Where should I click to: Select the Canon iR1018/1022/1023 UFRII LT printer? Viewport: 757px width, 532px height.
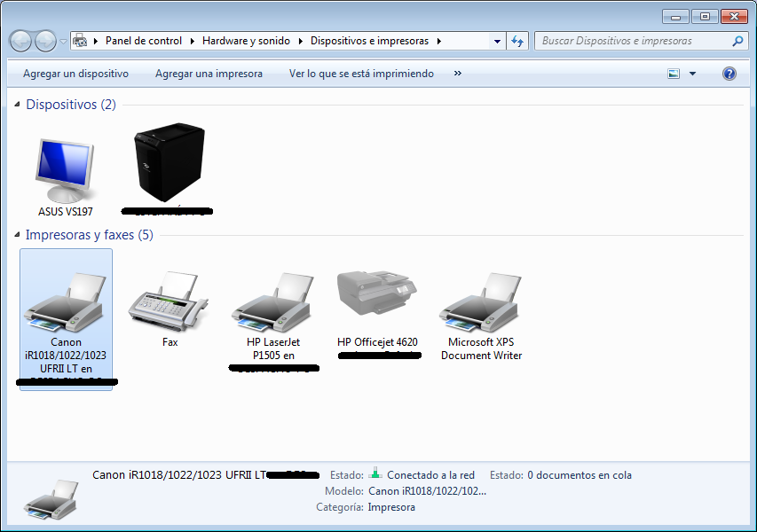pyautogui.click(x=67, y=319)
